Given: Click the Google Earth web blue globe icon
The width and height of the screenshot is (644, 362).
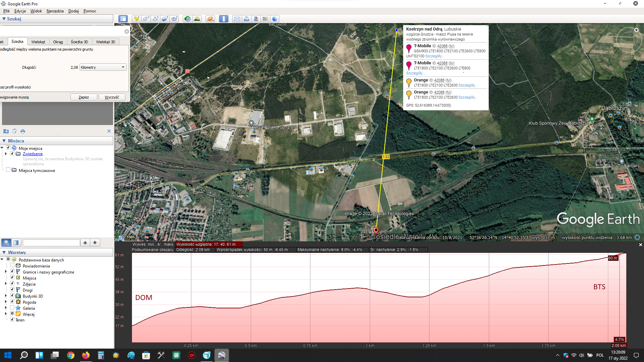Looking at the screenshot, I should pos(275,19).
